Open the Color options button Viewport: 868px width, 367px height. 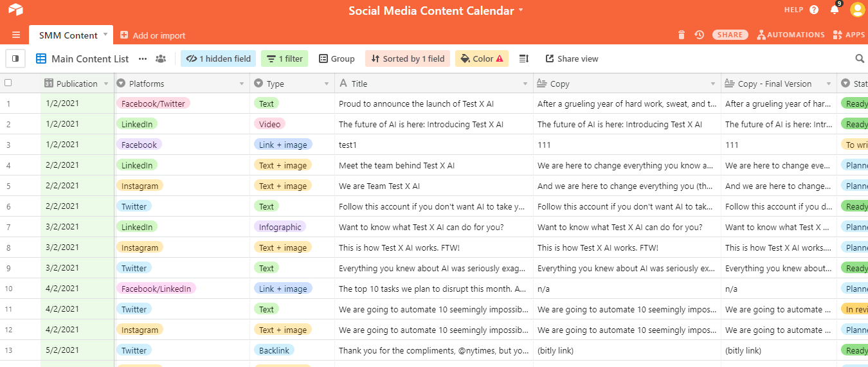[482, 58]
